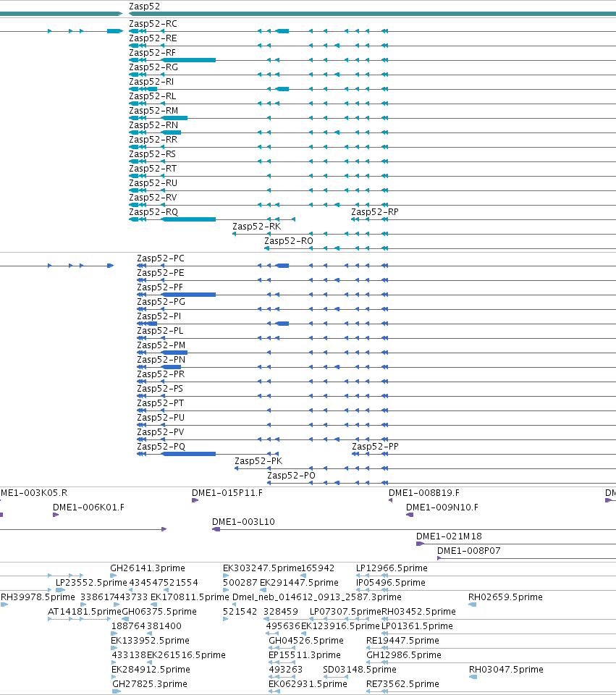Click the Zasp52-RN transcript label
The image size is (616, 695).
[153, 125]
